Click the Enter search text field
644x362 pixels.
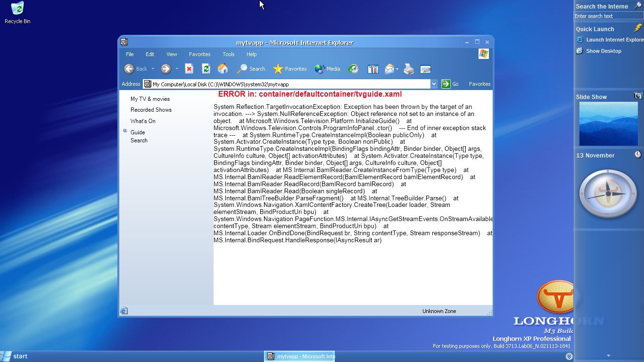coord(608,16)
